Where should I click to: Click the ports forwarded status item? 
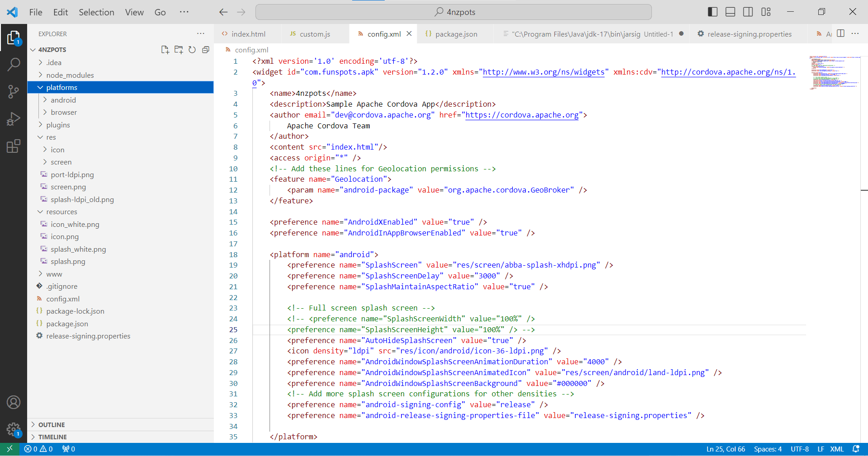point(69,449)
